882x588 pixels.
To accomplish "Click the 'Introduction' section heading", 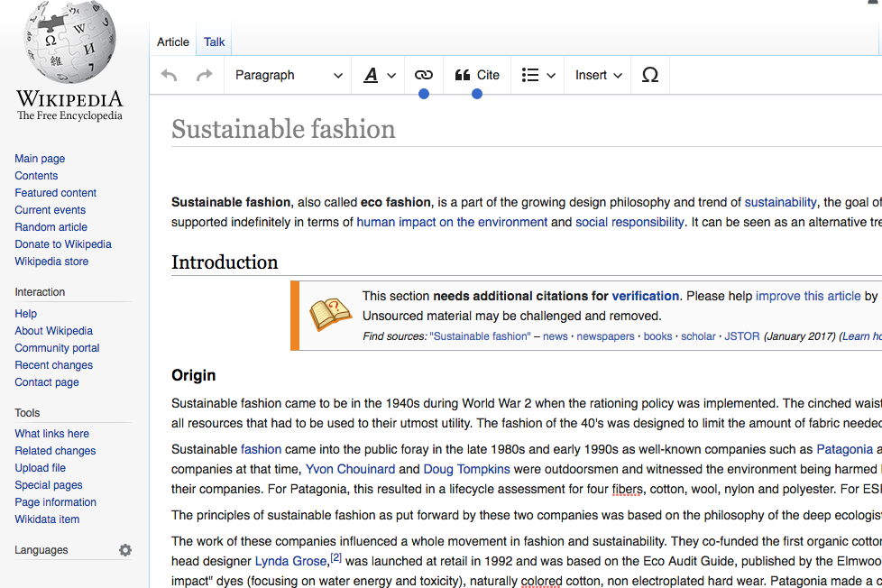I will pos(225,262).
